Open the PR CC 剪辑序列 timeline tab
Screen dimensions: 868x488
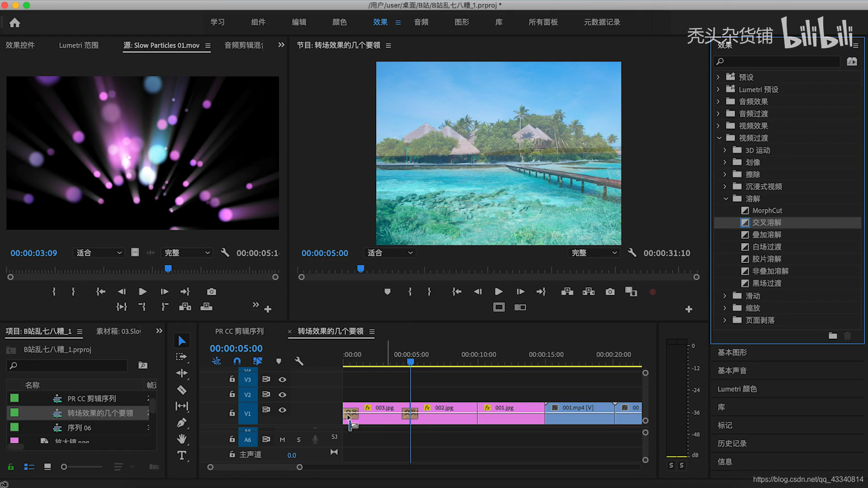tap(239, 331)
